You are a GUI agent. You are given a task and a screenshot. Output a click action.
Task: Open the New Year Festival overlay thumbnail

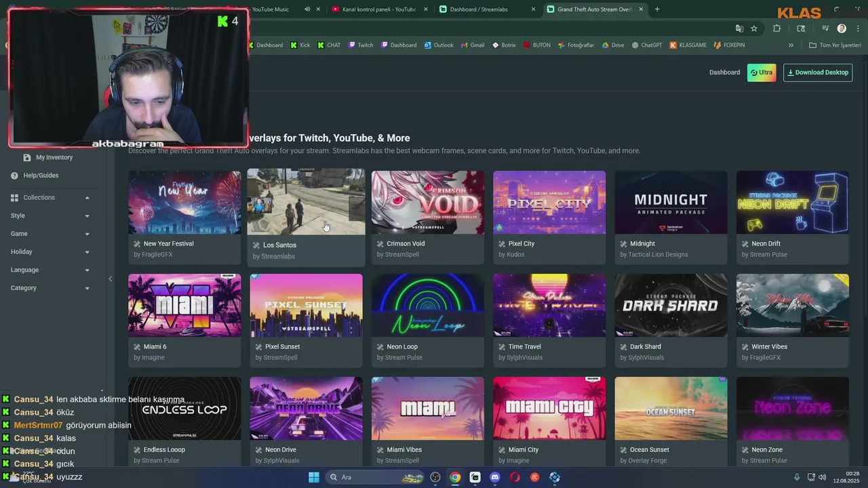click(184, 202)
